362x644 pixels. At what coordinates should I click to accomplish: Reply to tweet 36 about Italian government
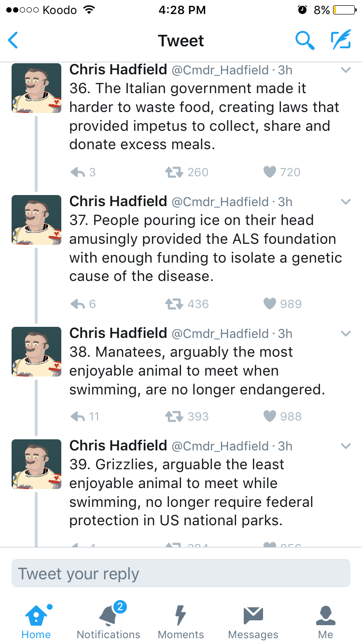point(78,172)
